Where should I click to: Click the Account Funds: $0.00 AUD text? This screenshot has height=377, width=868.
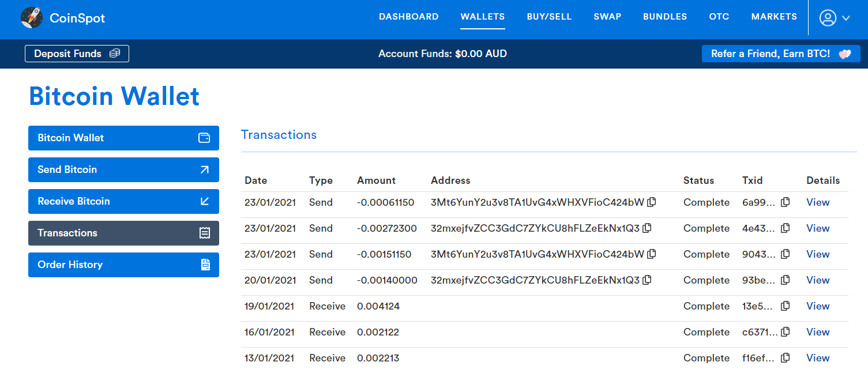(x=442, y=54)
